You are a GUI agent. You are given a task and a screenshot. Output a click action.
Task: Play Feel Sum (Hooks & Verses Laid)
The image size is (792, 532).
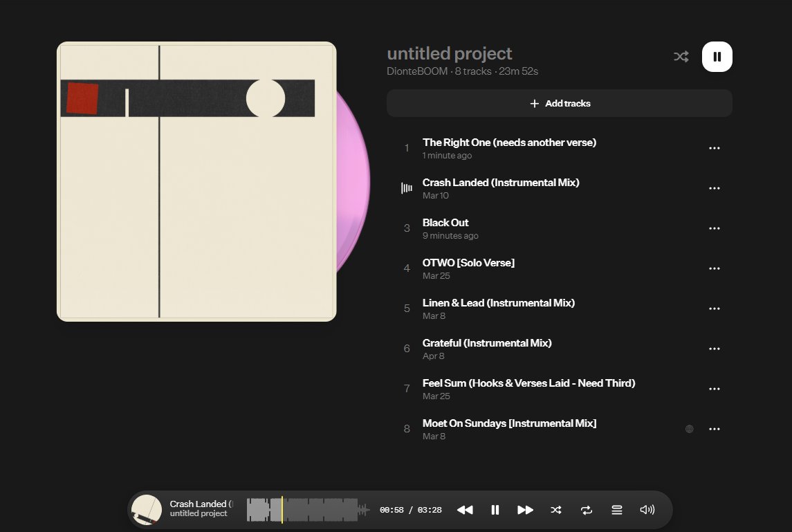pyautogui.click(x=529, y=383)
